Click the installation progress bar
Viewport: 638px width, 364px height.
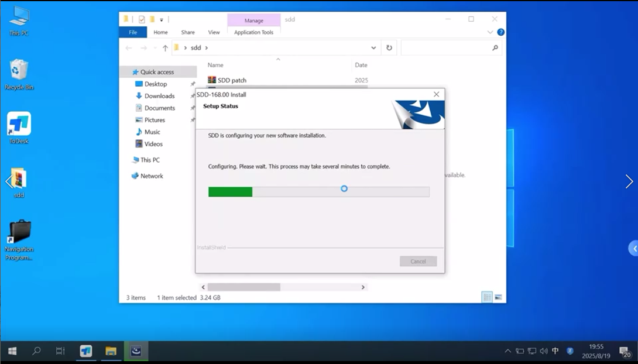pos(318,192)
